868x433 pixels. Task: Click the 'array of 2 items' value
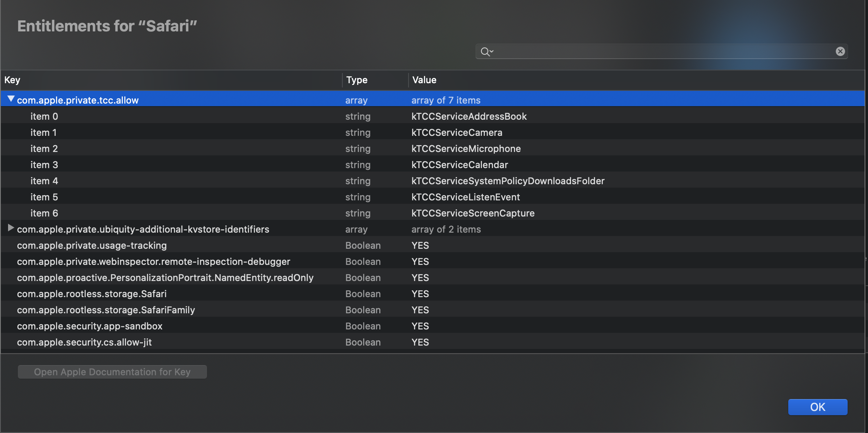tap(446, 229)
